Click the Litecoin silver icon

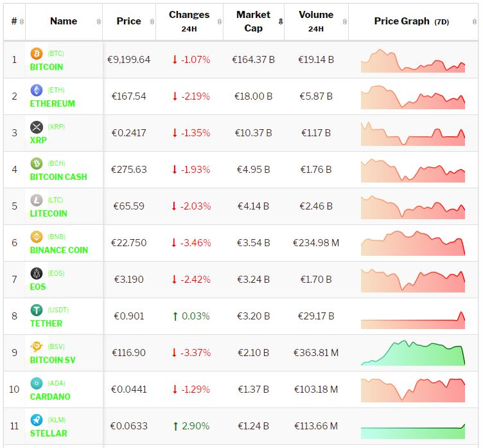[37, 201]
